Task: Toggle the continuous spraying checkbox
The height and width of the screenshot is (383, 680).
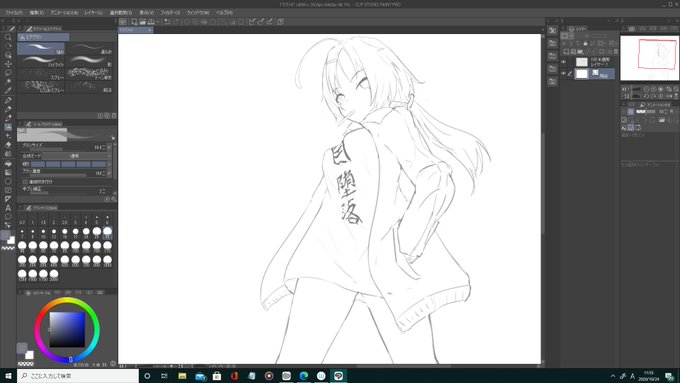Action: [25, 182]
